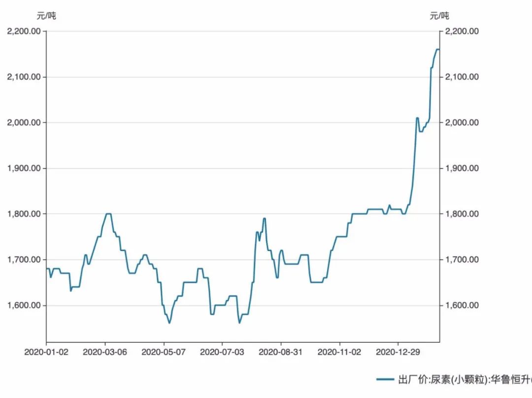Screen dimensions: 532x398
Task: Click the right axis 元/吨 unit label
Action: [x=439, y=16]
